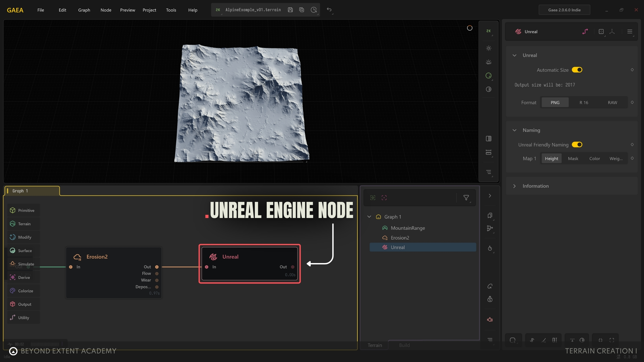The height and width of the screenshot is (362, 644).
Task: Click the axis icon in properties header
Action: pos(612,32)
